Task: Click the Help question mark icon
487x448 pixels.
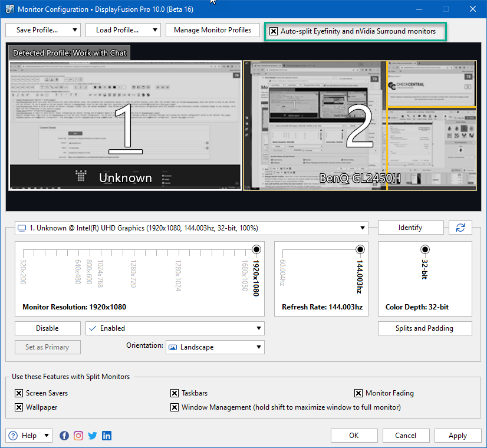Action: [x=13, y=436]
